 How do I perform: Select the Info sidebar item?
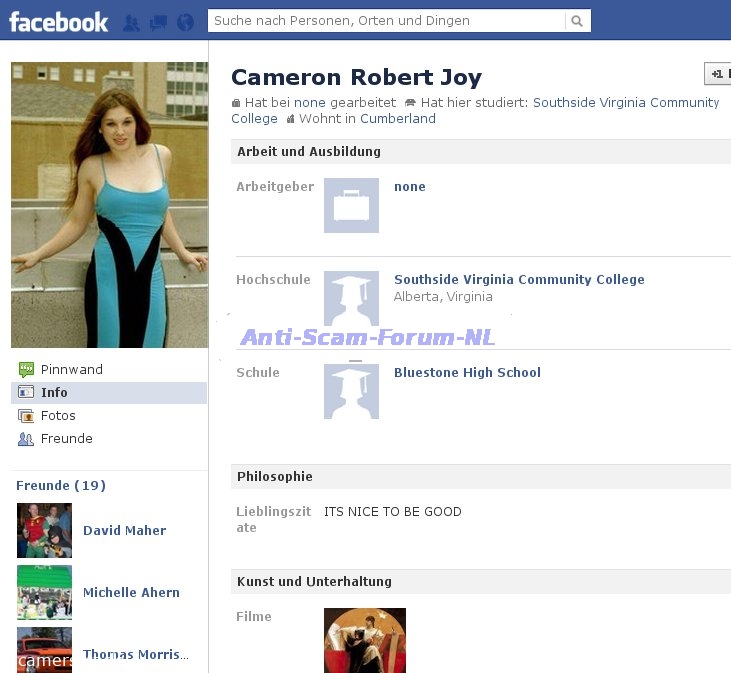click(x=54, y=393)
